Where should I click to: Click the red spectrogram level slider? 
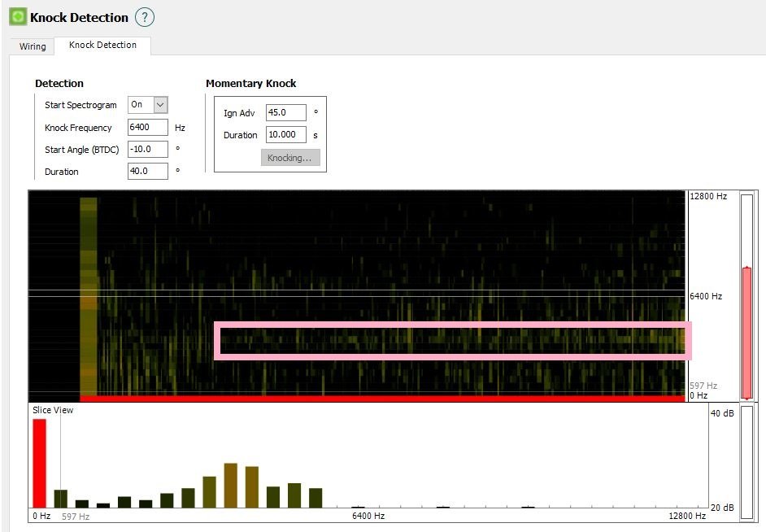(746, 332)
